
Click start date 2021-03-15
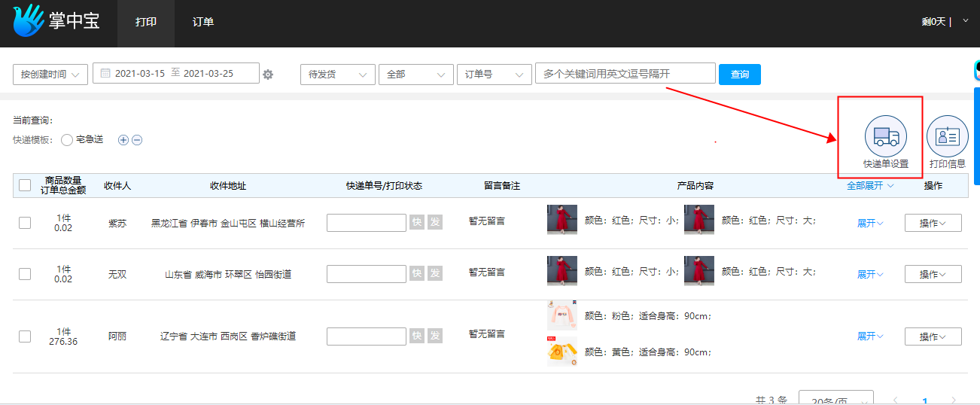click(x=140, y=74)
